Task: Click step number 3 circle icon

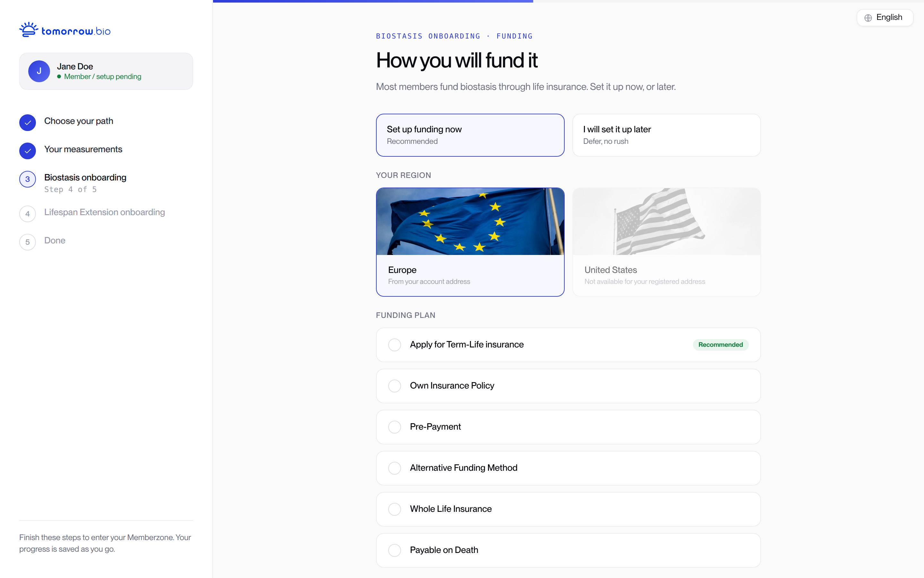Action: 28,179
